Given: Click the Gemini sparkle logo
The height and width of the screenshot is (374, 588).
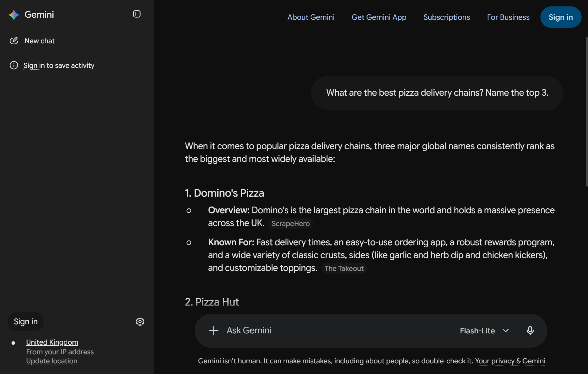Looking at the screenshot, I should tap(14, 15).
